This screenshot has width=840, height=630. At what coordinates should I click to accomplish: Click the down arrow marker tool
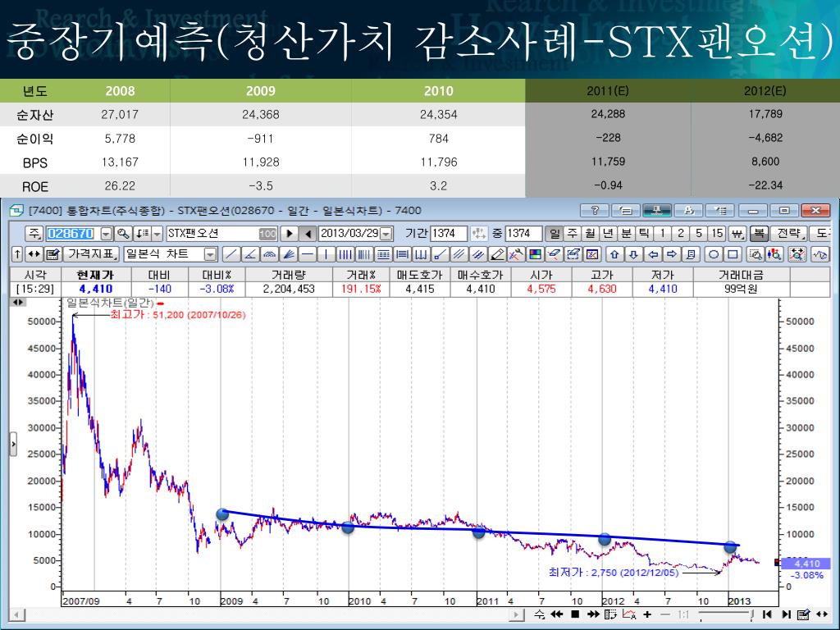pos(633,254)
